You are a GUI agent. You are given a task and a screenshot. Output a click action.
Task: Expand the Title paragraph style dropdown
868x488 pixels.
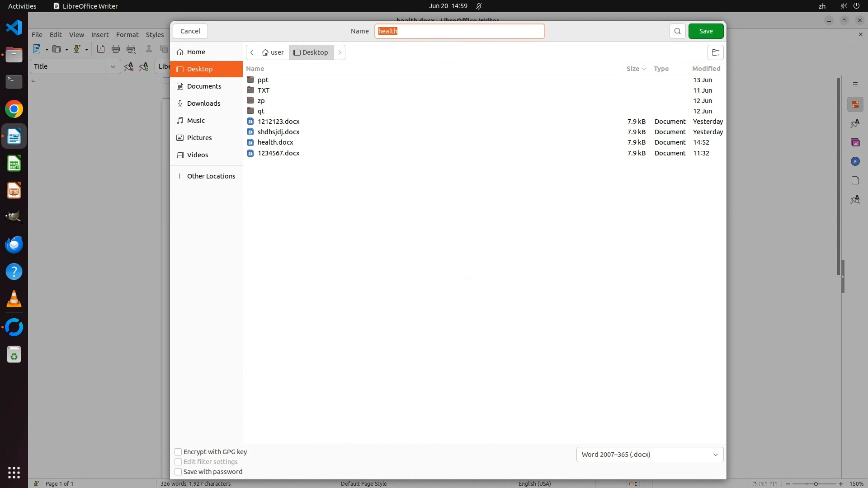pyautogui.click(x=113, y=66)
